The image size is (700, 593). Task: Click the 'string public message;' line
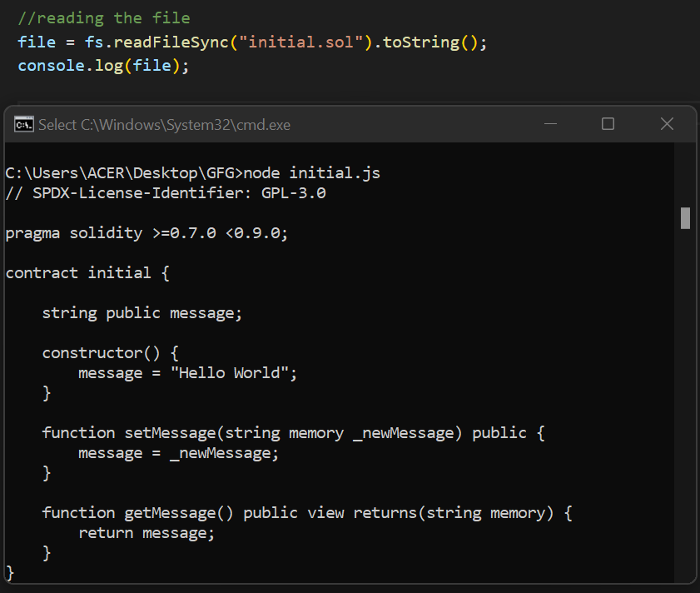(x=142, y=313)
